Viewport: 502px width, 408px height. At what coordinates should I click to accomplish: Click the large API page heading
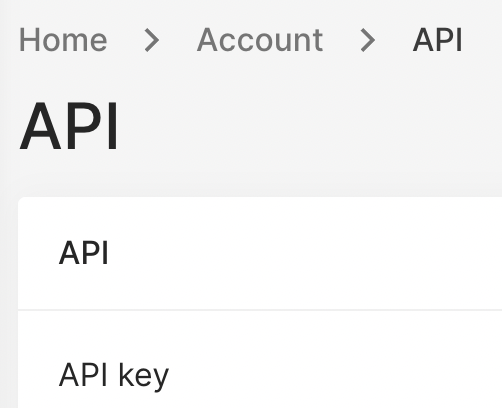click(x=69, y=127)
